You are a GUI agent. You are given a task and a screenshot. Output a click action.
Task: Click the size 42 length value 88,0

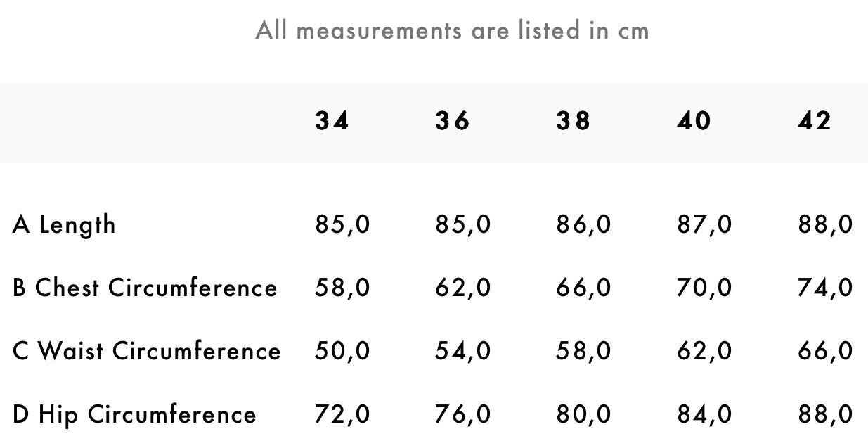tap(825, 225)
